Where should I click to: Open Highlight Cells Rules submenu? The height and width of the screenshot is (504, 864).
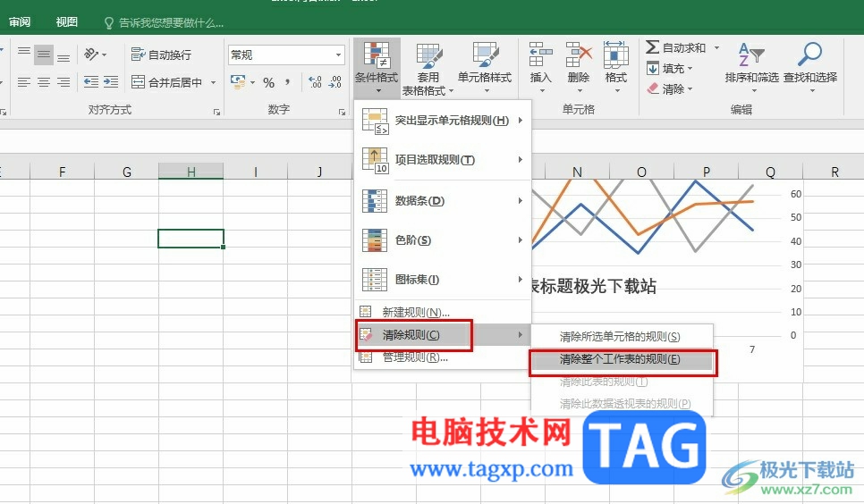[x=443, y=121]
